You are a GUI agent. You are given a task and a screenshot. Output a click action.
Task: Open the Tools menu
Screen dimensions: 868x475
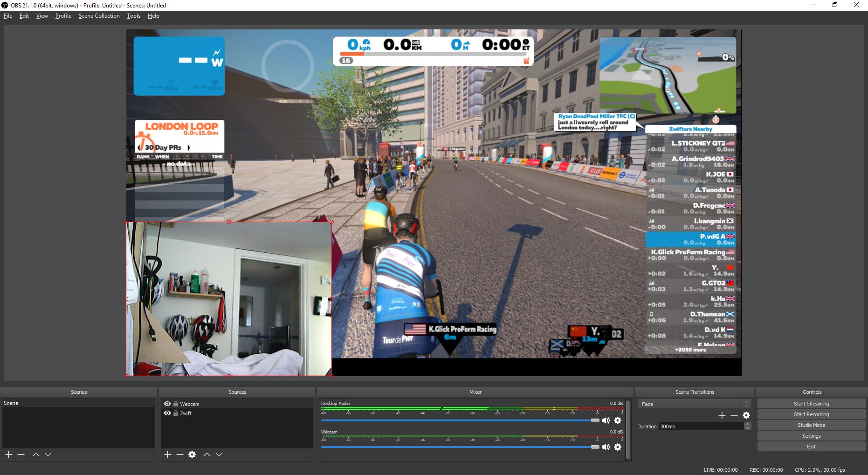(x=133, y=16)
